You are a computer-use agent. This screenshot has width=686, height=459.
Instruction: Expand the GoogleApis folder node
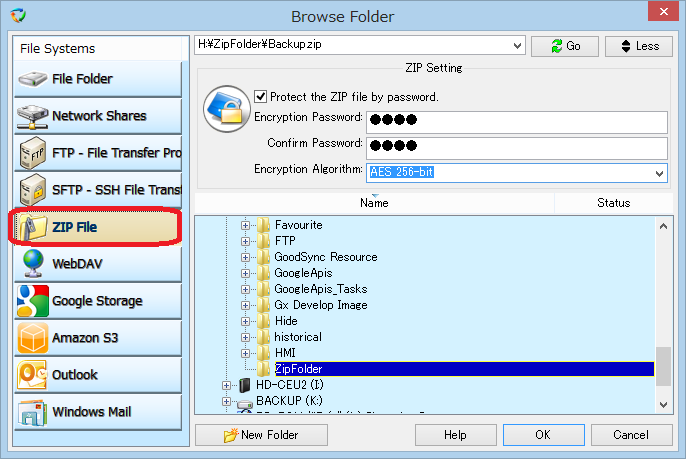pos(245,273)
